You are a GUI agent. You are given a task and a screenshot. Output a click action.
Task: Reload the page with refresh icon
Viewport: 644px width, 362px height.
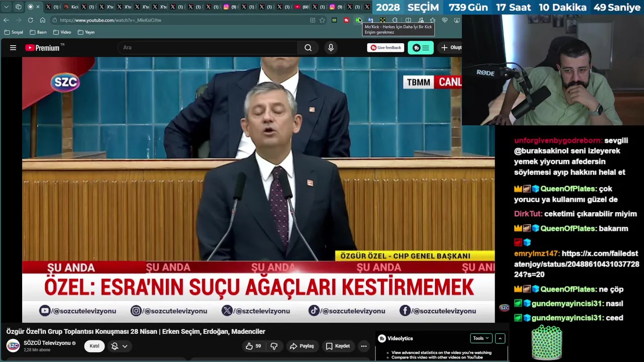tap(30, 20)
